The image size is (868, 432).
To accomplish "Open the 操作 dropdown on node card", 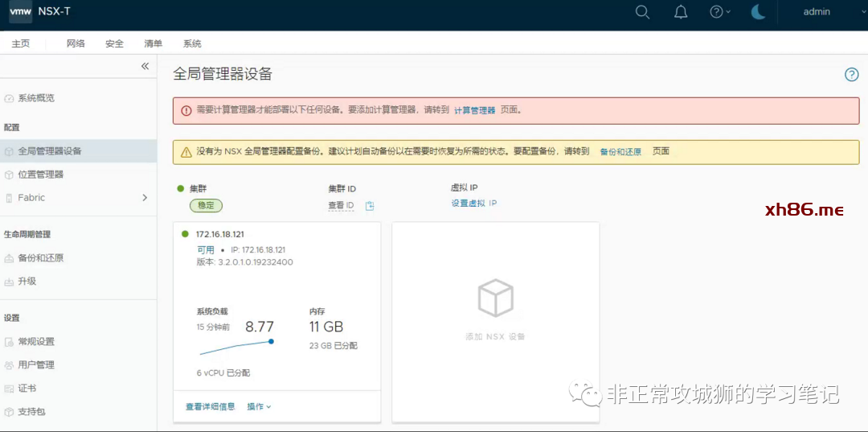I will pos(259,407).
